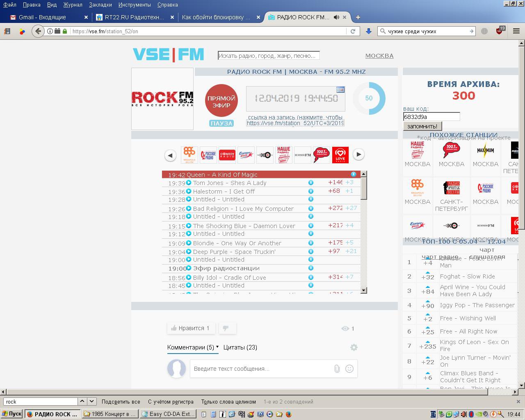
Task: Play Bad Religion - I Love My Computer
Action: 189,209
